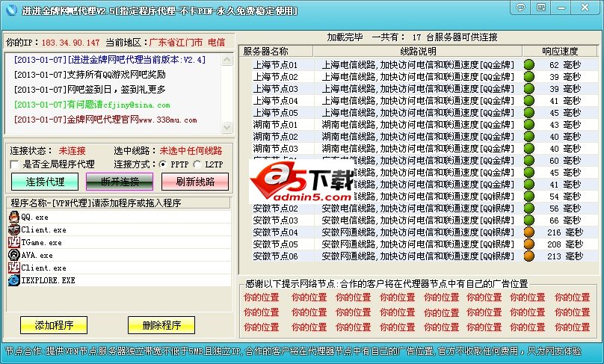This screenshot has width=604, height=364.
Task: Select QQ.exe in the program list
Action: pyautogui.click(x=119, y=217)
